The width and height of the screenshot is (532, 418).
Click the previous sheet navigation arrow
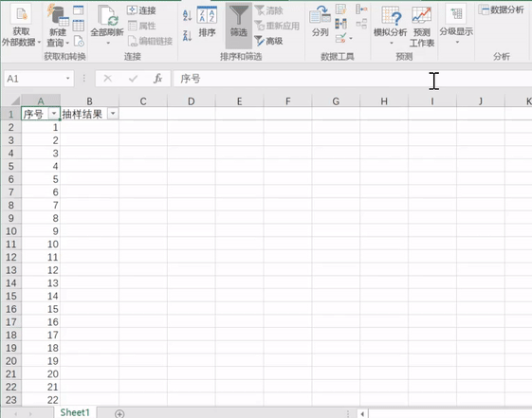click(x=15, y=413)
